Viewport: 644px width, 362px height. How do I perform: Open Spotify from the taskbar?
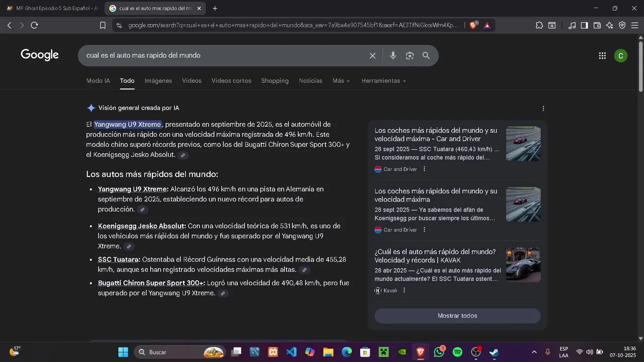pyautogui.click(x=457, y=352)
